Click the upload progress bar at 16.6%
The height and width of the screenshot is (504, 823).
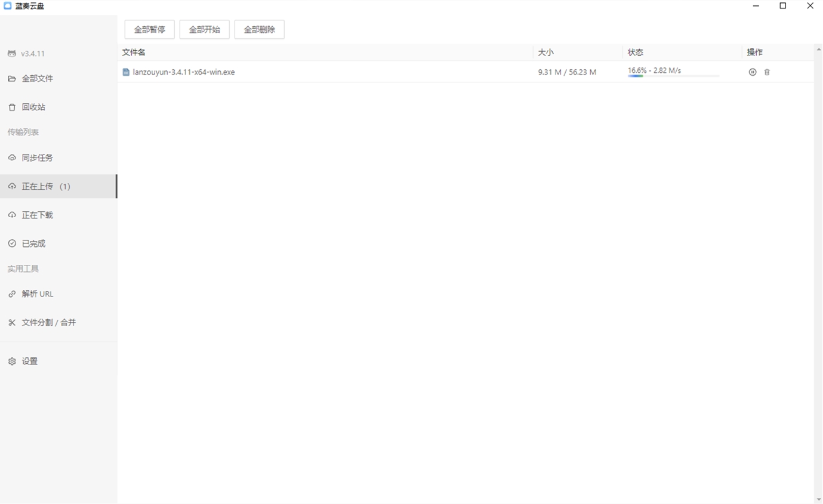pos(673,76)
